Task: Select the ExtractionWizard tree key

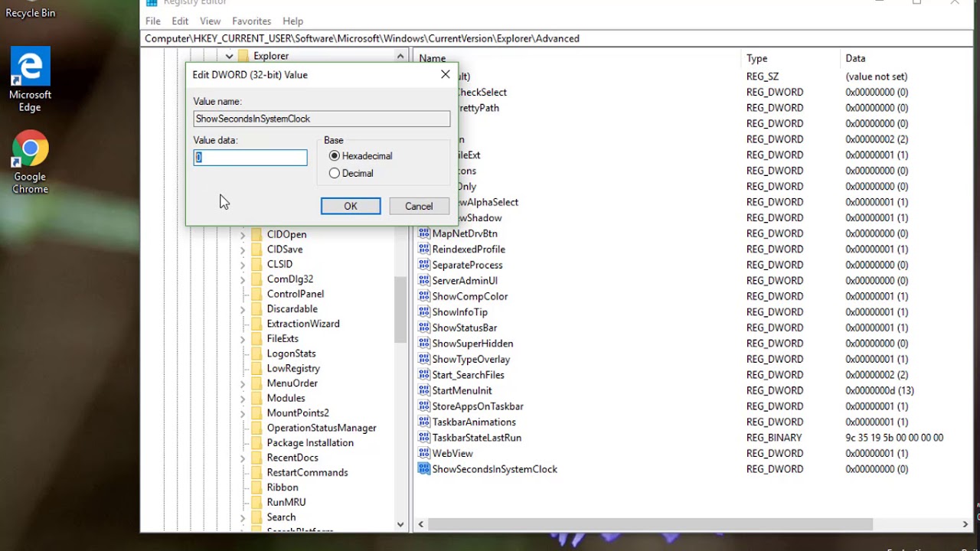Action: coord(303,324)
